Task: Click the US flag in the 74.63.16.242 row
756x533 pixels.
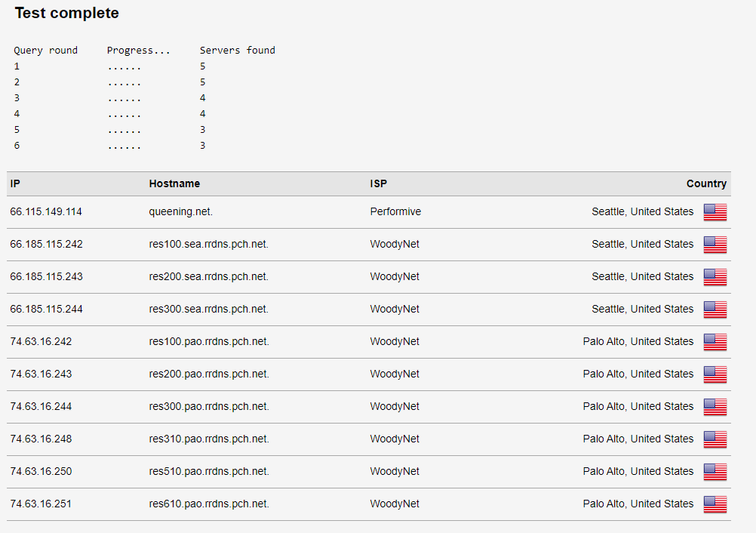Action: click(x=715, y=341)
